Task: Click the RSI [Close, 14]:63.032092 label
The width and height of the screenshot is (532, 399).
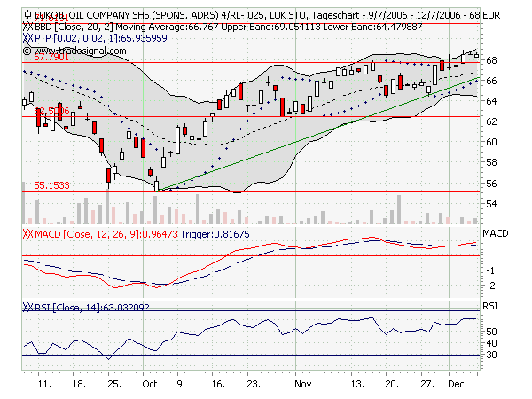Action: (x=92, y=308)
